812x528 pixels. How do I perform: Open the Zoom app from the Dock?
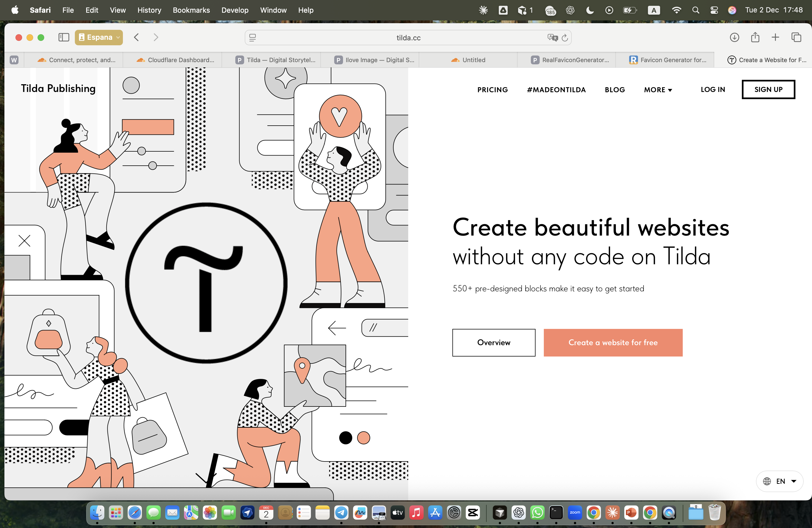pyautogui.click(x=575, y=513)
